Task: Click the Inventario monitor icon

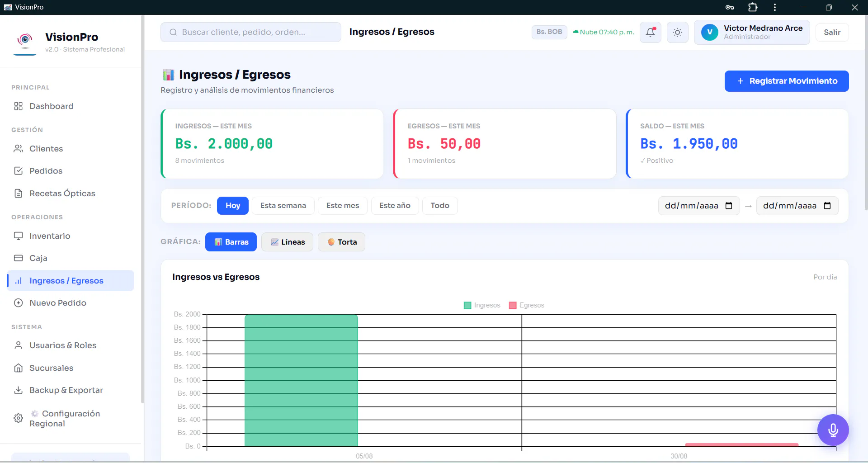Action: 18,236
